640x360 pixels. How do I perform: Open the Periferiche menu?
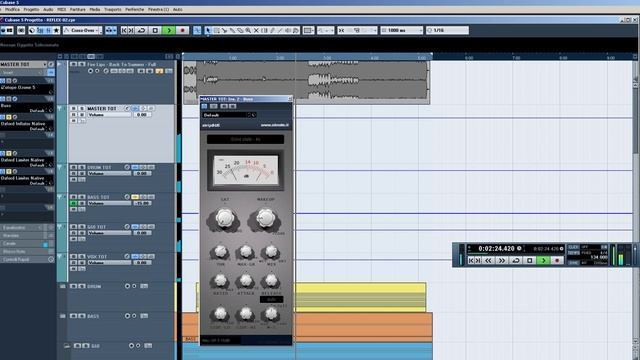pos(135,9)
